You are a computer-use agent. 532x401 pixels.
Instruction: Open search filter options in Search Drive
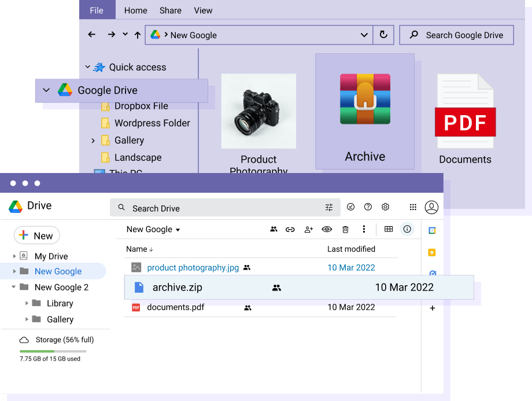point(329,208)
